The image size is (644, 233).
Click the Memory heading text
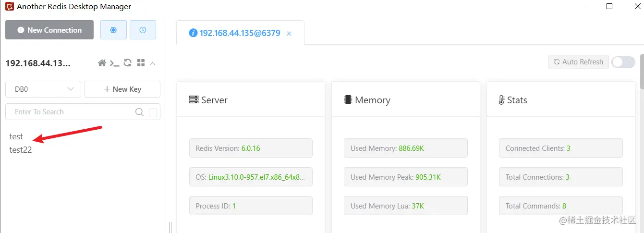(x=373, y=100)
